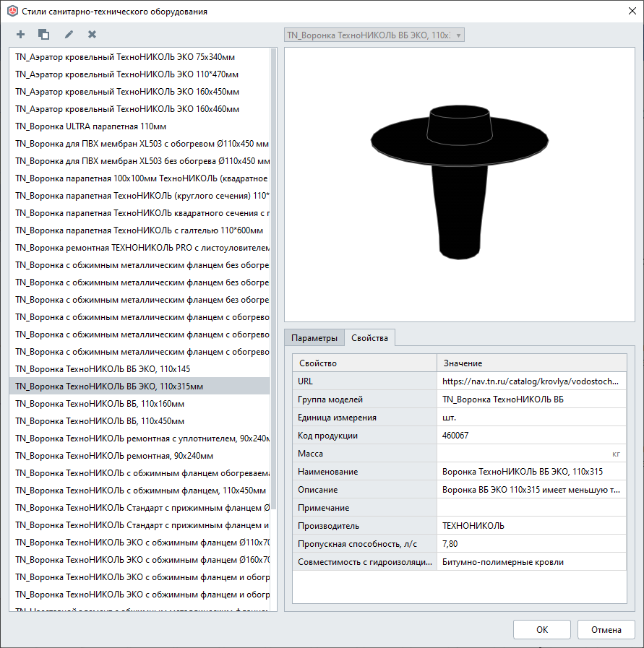644x648 pixels.
Task: Select TN_Воронка ТехноНИКОЛЬ ремонтная с уплотнителем
Action: coord(139,439)
